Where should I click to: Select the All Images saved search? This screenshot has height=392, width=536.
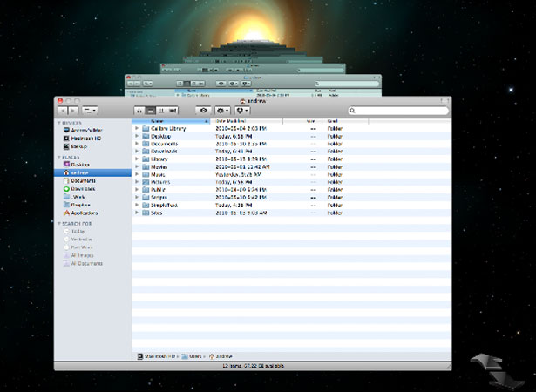pos(78,255)
